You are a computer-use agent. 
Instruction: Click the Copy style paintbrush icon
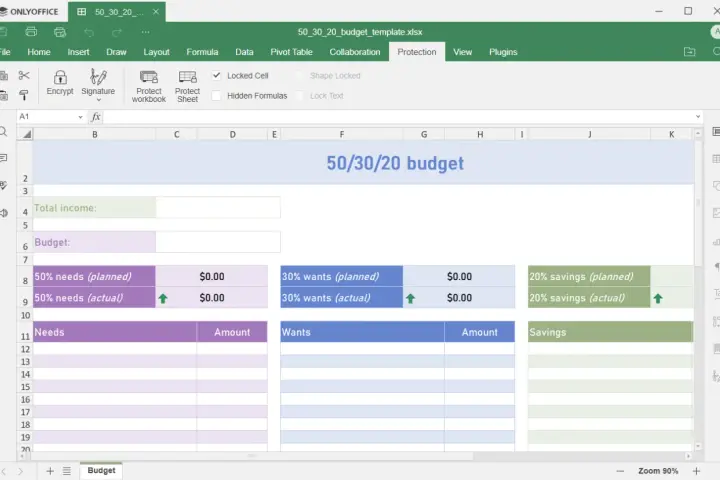24,95
